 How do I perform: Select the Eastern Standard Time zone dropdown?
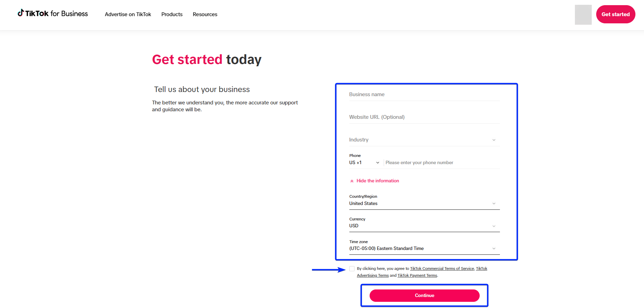tap(419, 249)
